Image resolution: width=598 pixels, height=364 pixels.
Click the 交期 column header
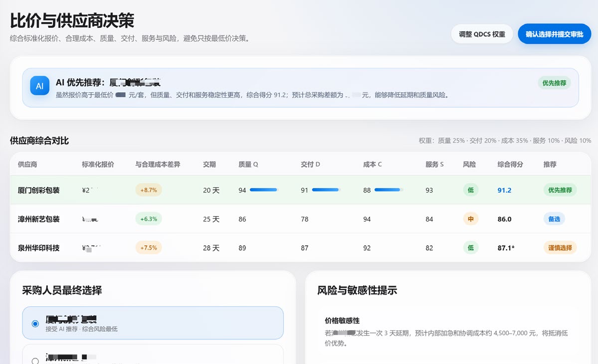tap(209, 164)
